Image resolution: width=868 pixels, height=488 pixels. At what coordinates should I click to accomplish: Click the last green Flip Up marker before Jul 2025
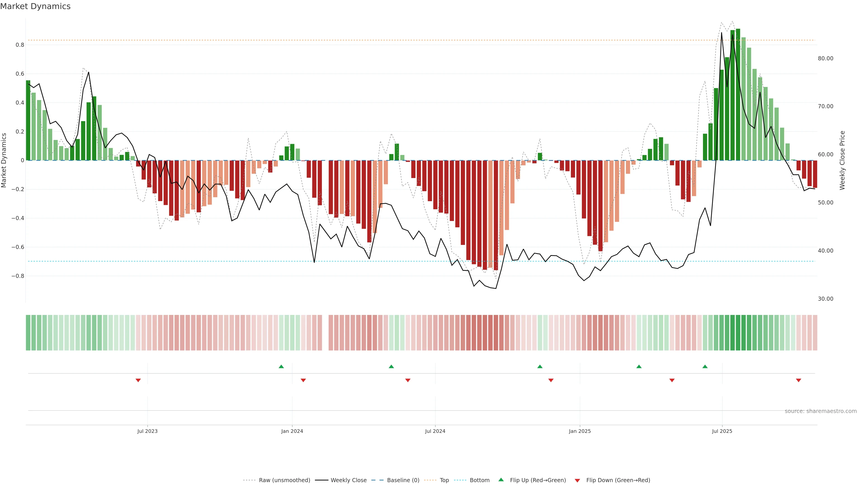705,366
